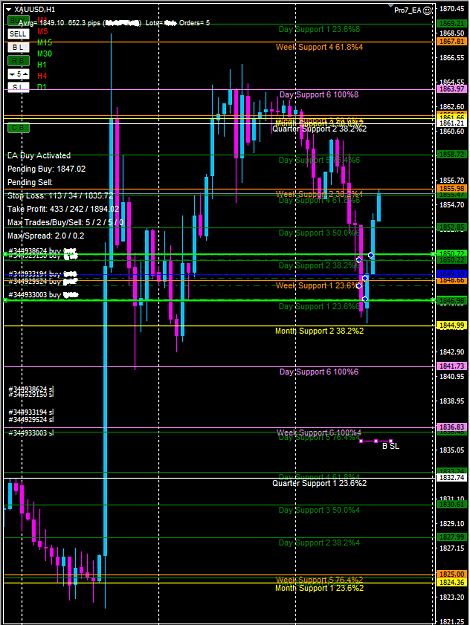The width and height of the screenshot is (470, 625).
Task: Click the yellow 1844.99 price label
Action: coord(452,326)
